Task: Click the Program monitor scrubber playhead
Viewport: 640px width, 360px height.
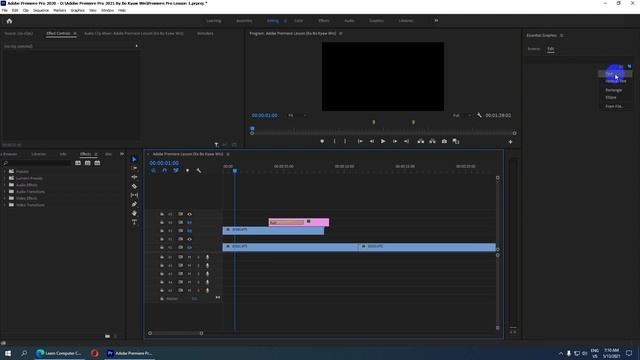Action: [252, 129]
